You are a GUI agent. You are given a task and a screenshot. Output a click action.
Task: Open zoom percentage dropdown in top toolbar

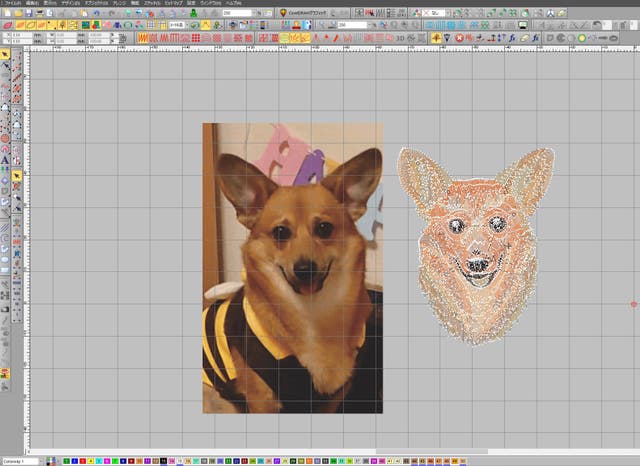pyautogui.click(x=254, y=13)
